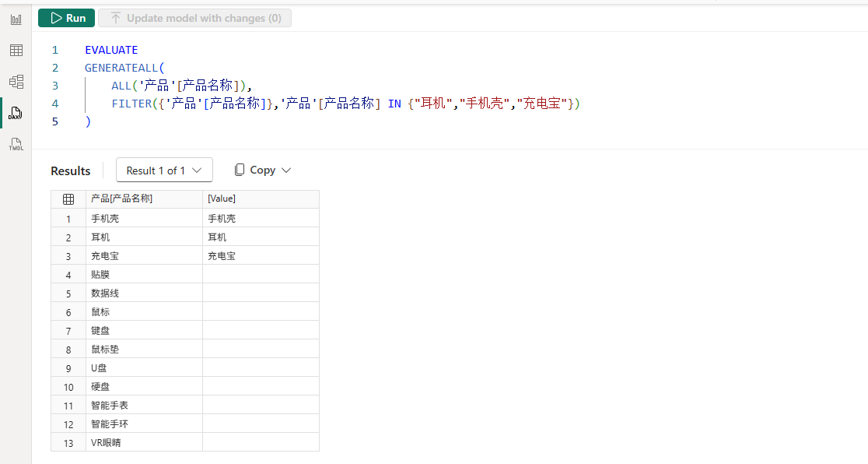Click the Run play triangle icon

56,18
